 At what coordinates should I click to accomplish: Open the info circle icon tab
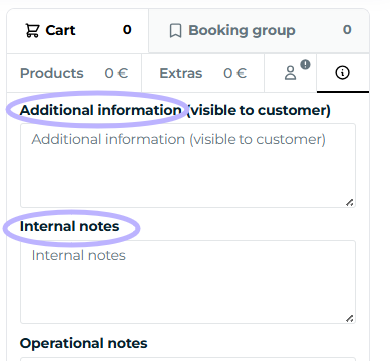click(x=343, y=73)
